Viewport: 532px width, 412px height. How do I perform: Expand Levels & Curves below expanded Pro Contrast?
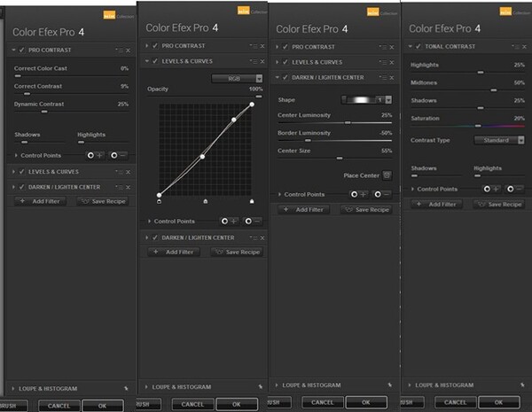(x=13, y=172)
